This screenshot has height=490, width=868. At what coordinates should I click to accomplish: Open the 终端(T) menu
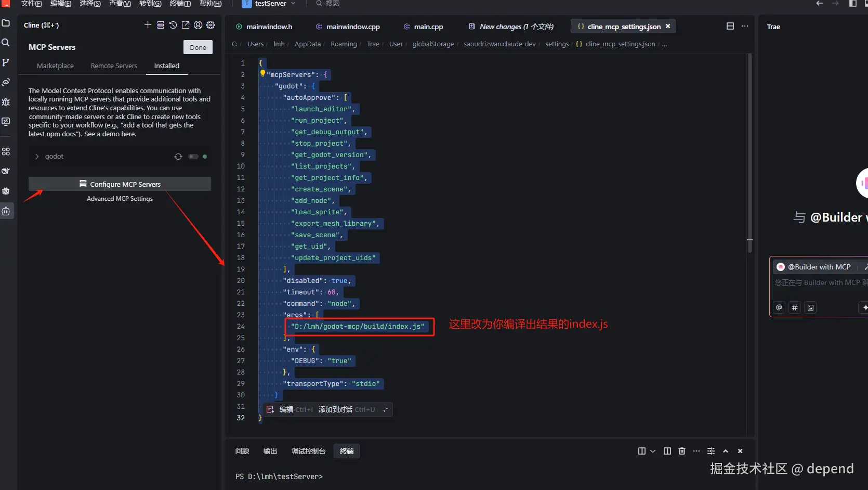[180, 4]
